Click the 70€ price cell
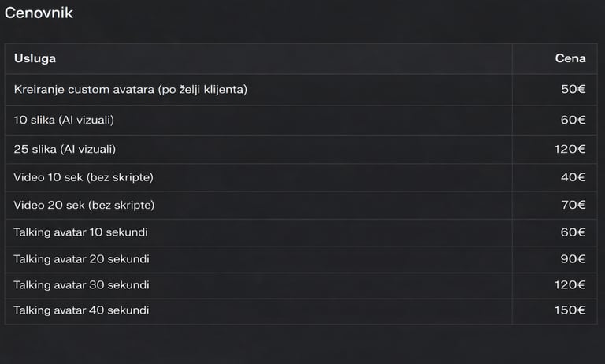Image resolution: width=605 pixels, height=364 pixels. click(x=573, y=205)
